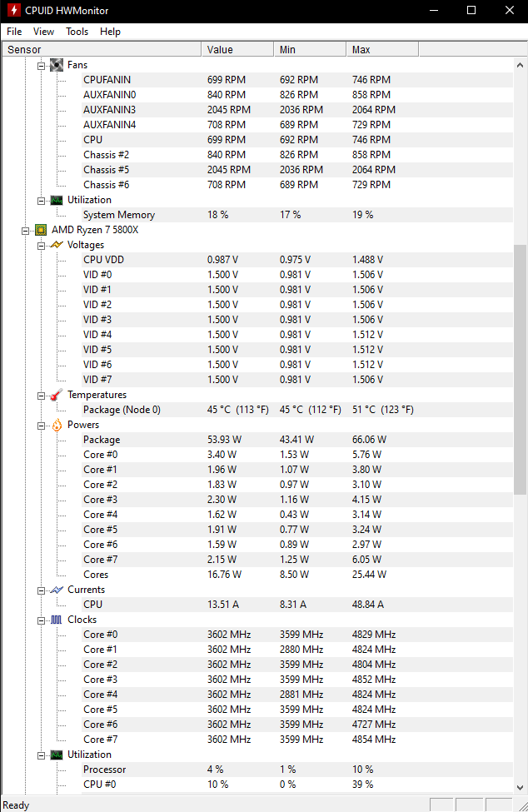528x812 pixels.
Task: Select the AUXFANIN3 row
Action: pos(297,110)
